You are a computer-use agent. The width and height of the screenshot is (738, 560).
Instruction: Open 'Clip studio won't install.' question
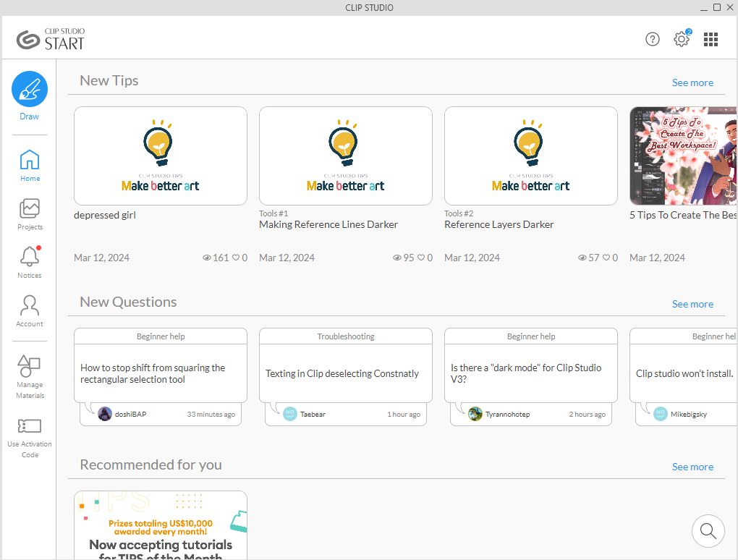[x=684, y=373]
